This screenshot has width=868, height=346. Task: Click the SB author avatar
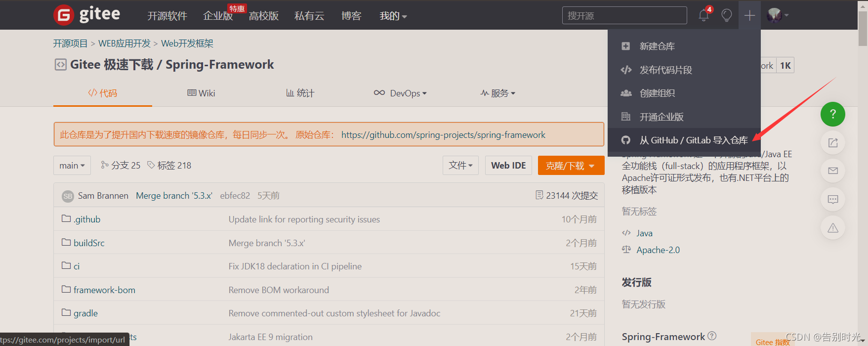point(68,196)
